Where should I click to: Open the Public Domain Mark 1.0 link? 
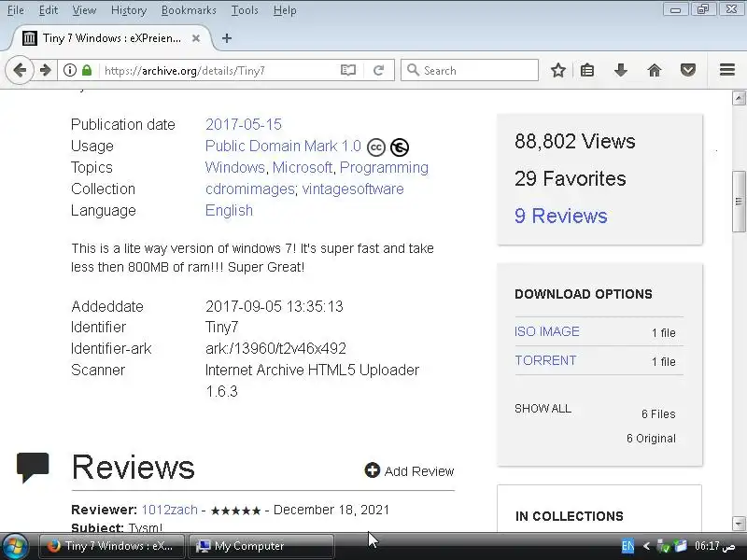(283, 146)
